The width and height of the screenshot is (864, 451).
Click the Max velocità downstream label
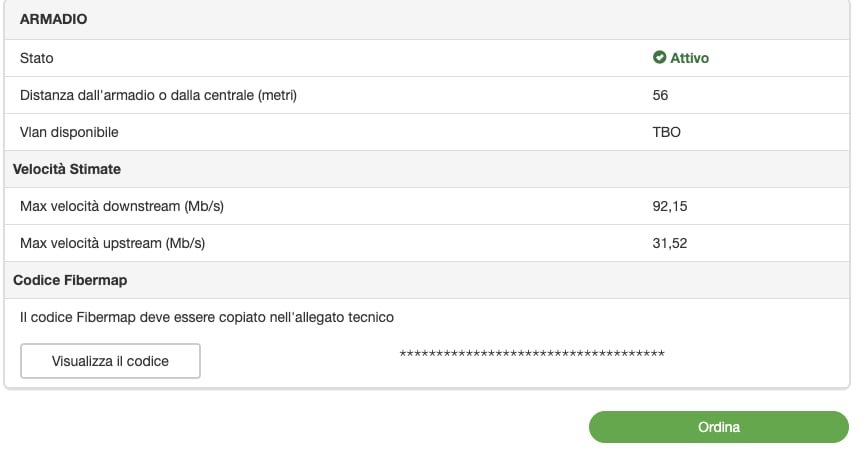[x=122, y=206]
